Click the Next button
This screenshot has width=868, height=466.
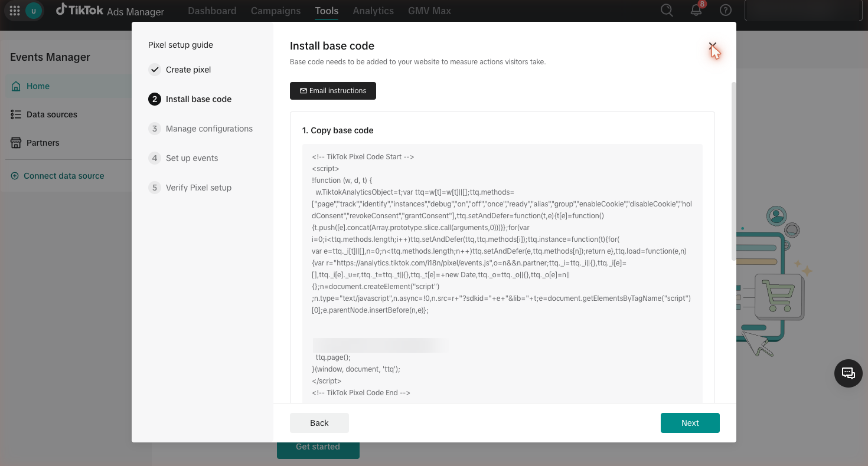pos(690,423)
